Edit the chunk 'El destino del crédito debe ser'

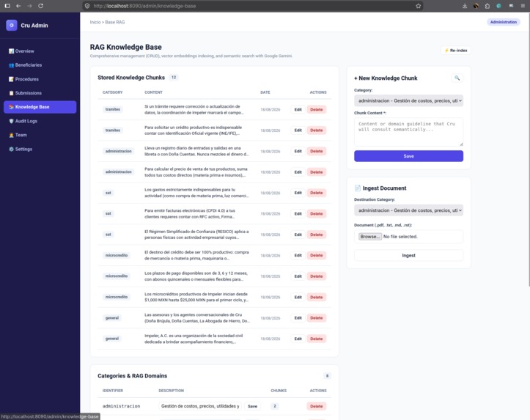(298, 255)
